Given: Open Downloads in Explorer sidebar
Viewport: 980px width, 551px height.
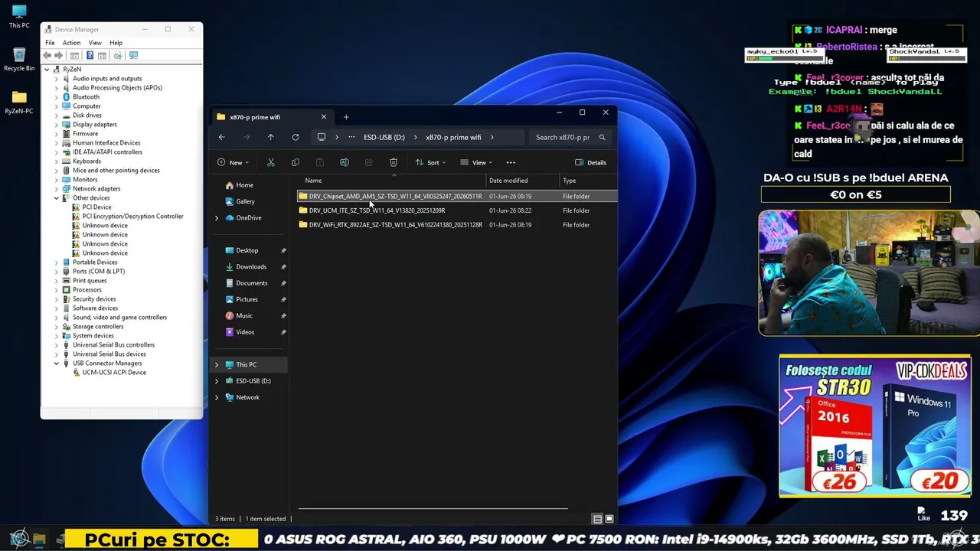Looking at the screenshot, I should tap(251, 267).
